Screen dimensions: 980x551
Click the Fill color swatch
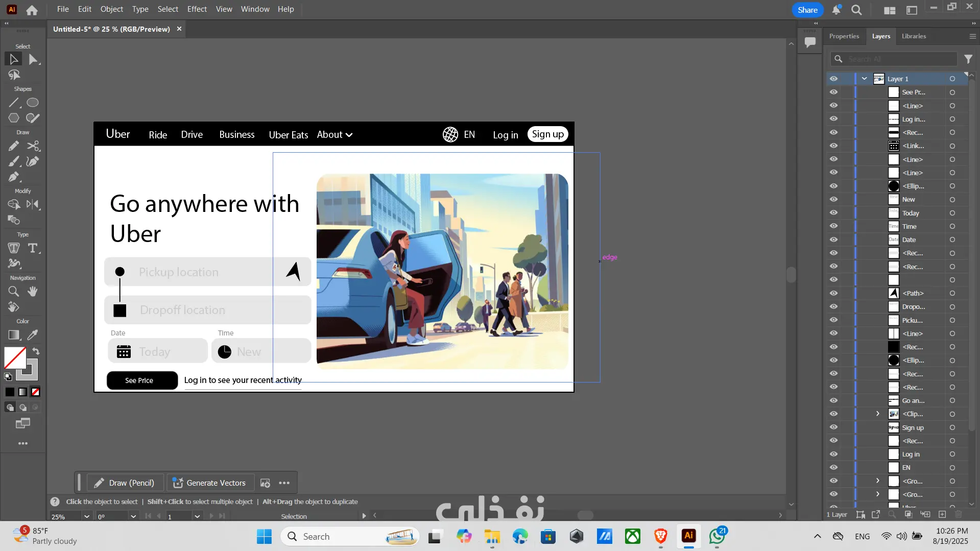point(15,358)
